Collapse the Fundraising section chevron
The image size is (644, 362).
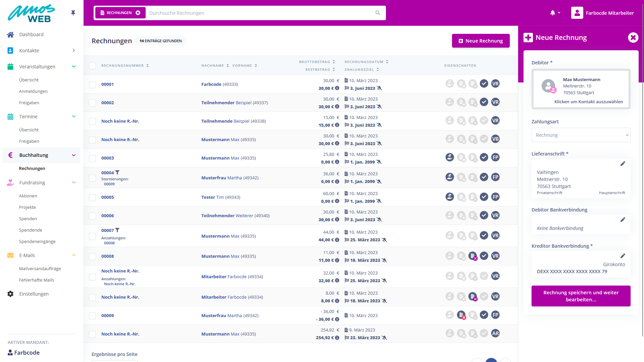pos(74,182)
